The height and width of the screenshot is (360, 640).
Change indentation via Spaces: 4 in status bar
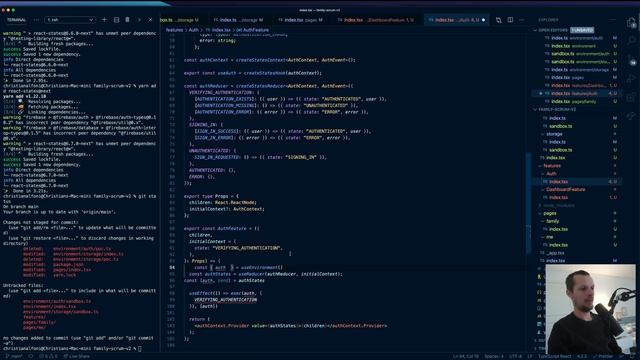pyautogui.click(x=494, y=356)
